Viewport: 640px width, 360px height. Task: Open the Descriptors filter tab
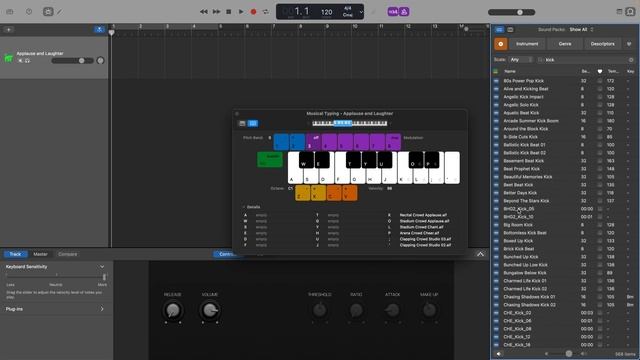(x=602, y=44)
